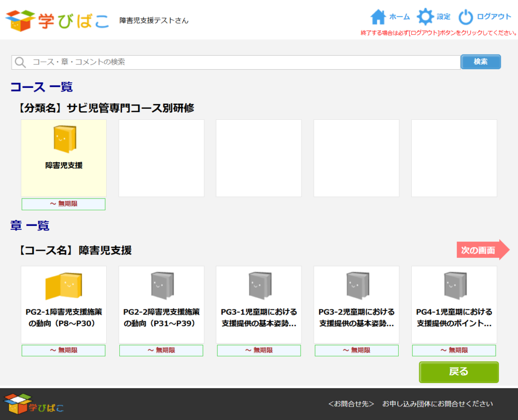
Task: Open the yellow open-book icon of PG2-1 chapter
Action: pos(64,286)
